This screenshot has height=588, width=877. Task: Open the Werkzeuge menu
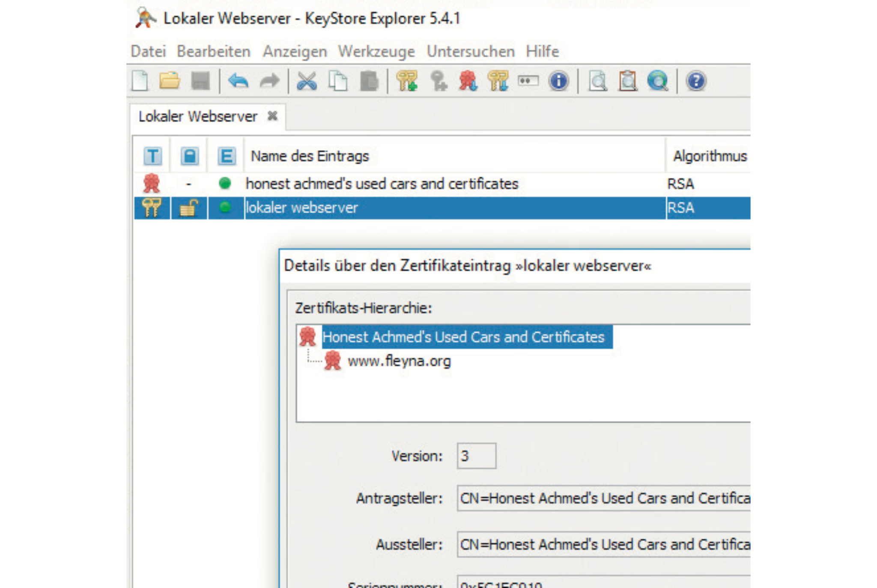[x=376, y=51]
